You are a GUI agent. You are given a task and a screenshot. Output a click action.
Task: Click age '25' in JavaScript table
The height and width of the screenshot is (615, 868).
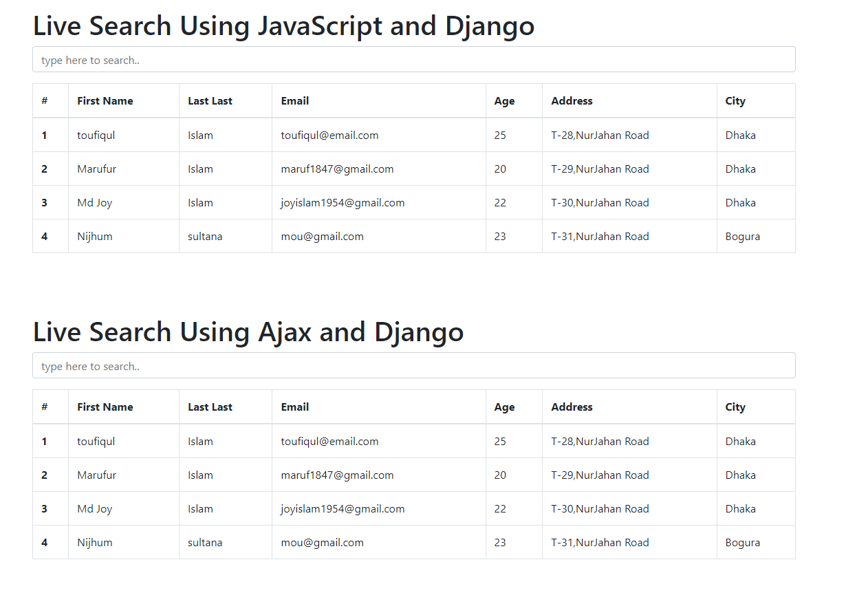pos(500,135)
